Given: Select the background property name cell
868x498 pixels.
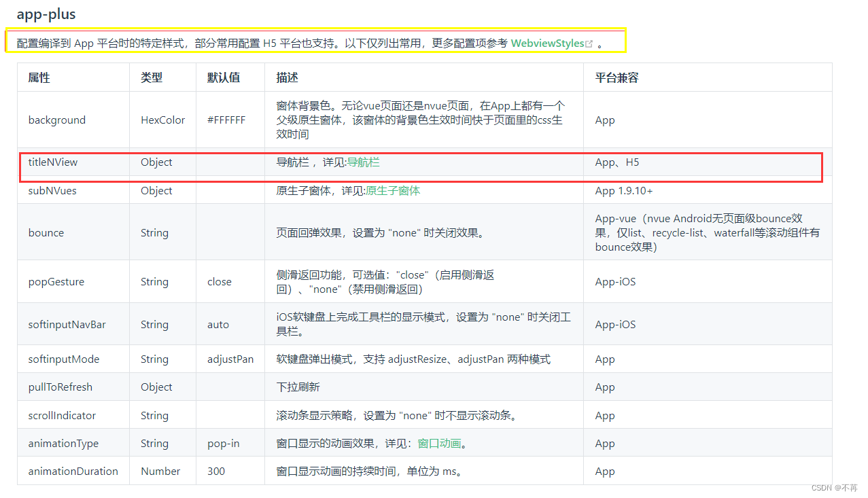Looking at the screenshot, I should [57, 120].
